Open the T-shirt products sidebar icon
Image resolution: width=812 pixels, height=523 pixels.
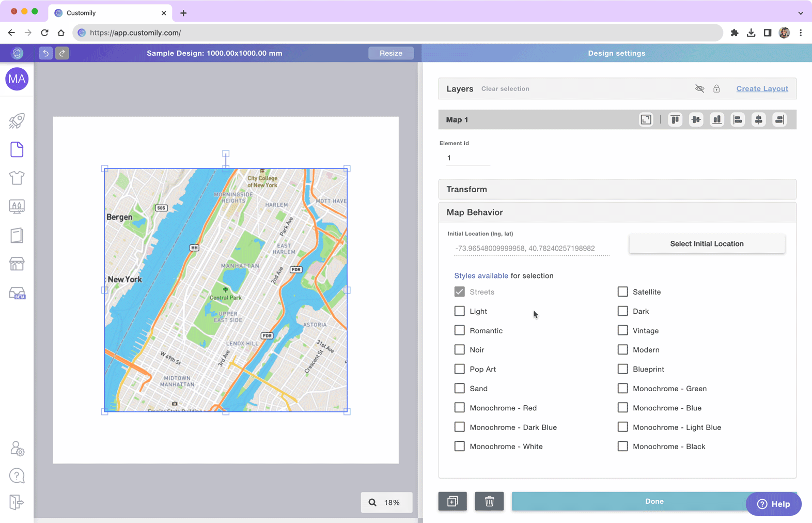click(x=17, y=178)
